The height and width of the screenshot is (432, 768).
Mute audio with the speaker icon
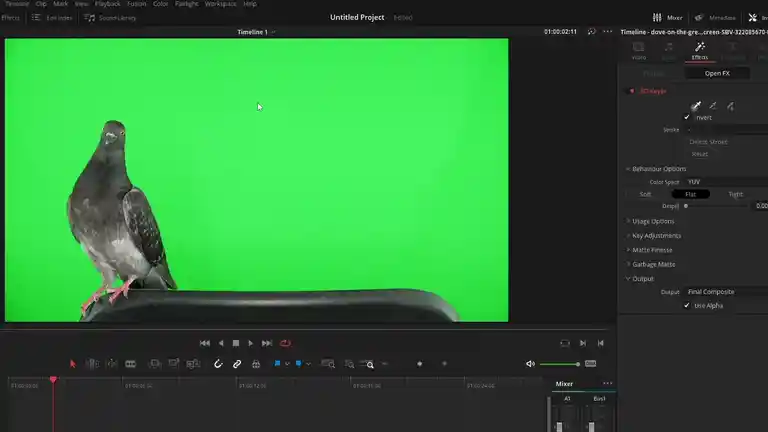[530, 364]
